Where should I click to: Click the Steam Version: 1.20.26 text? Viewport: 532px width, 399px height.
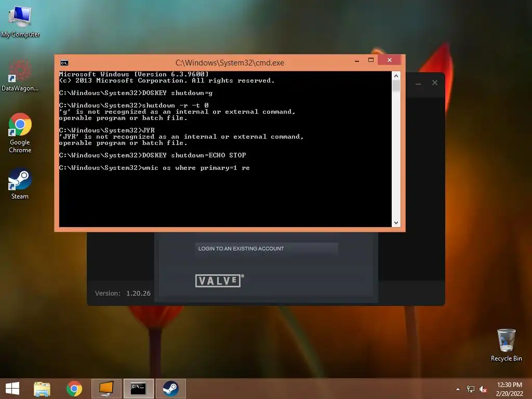pyautogui.click(x=123, y=294)
